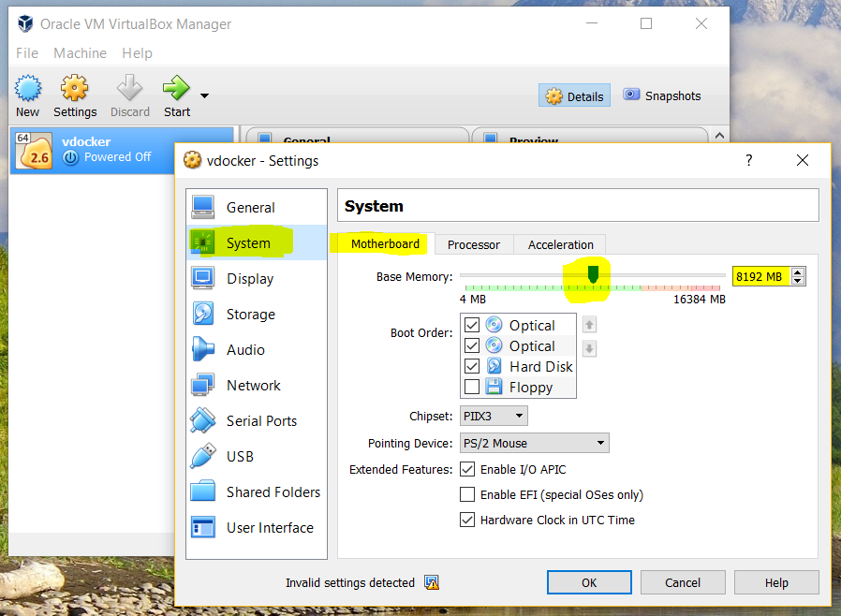The image size is (841, 616).
Task: Check Floppy in boot order
Action: [472, 387]
